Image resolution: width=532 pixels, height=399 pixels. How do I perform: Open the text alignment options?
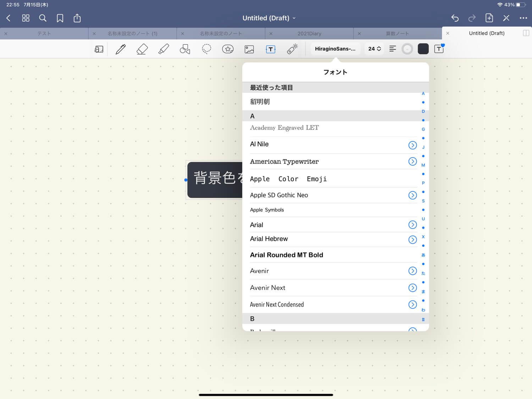[393, 49]
